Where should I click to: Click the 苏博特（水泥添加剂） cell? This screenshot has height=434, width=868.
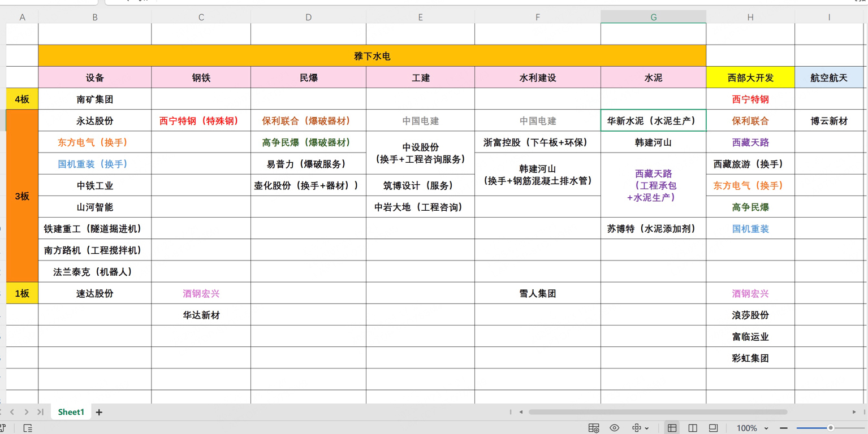pyautogui.click(x=654, y=228)
